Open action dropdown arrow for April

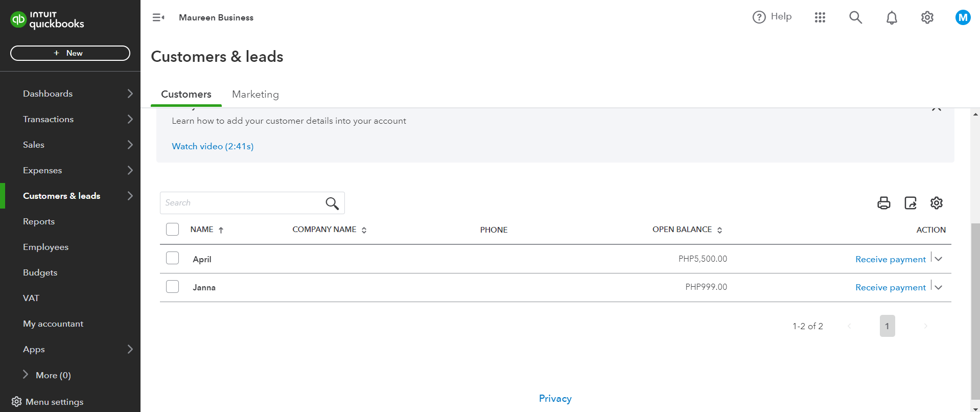pyautogui.click(x=939, y=259)
